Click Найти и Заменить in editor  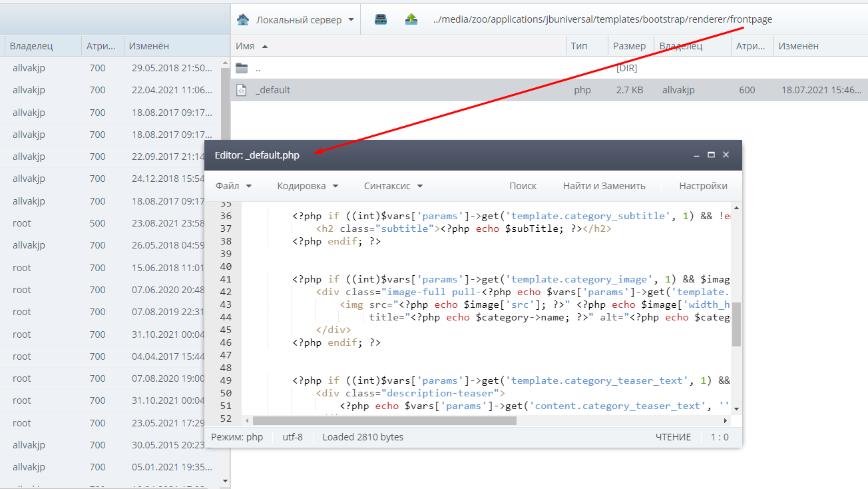[x=604, y=186]
